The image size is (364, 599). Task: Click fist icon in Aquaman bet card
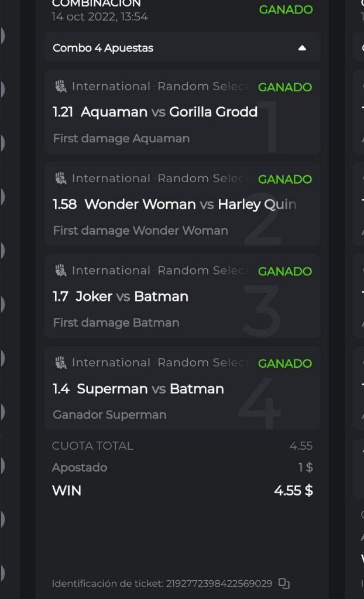(x=60, y=87)
